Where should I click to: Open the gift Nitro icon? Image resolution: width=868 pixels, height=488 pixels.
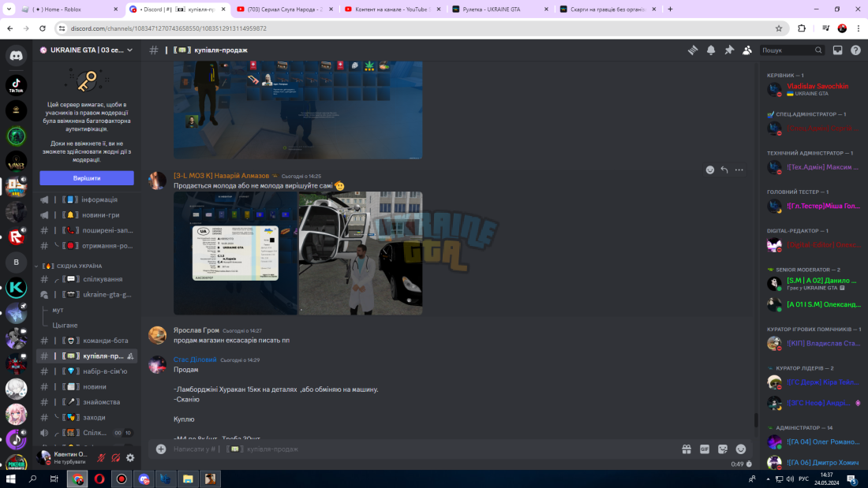(687, 449)
